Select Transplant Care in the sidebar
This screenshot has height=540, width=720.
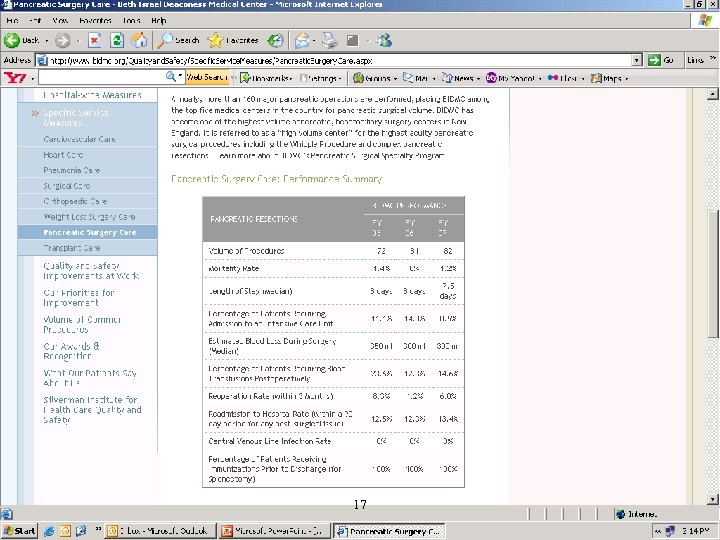[71, 247]
